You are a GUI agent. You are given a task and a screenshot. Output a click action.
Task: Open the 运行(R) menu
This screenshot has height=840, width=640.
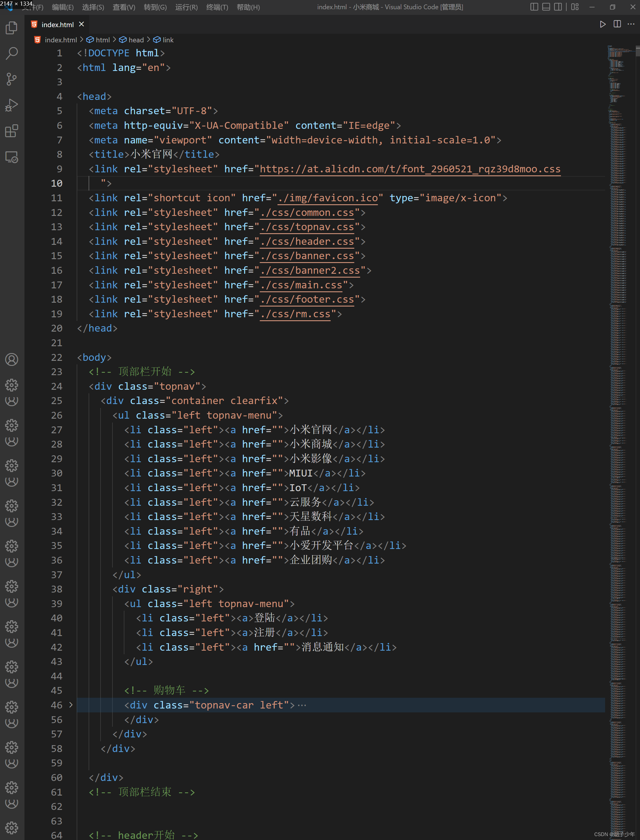coord(186,7)
